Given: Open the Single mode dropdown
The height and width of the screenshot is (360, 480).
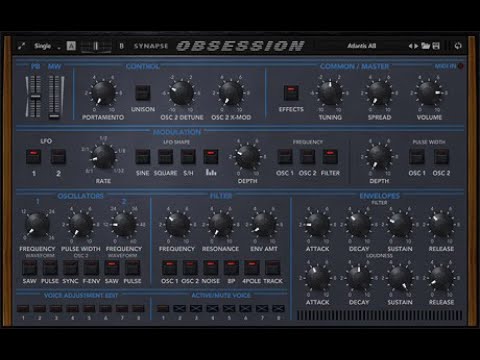Looking at the screenshot, I should pos(47,46).
